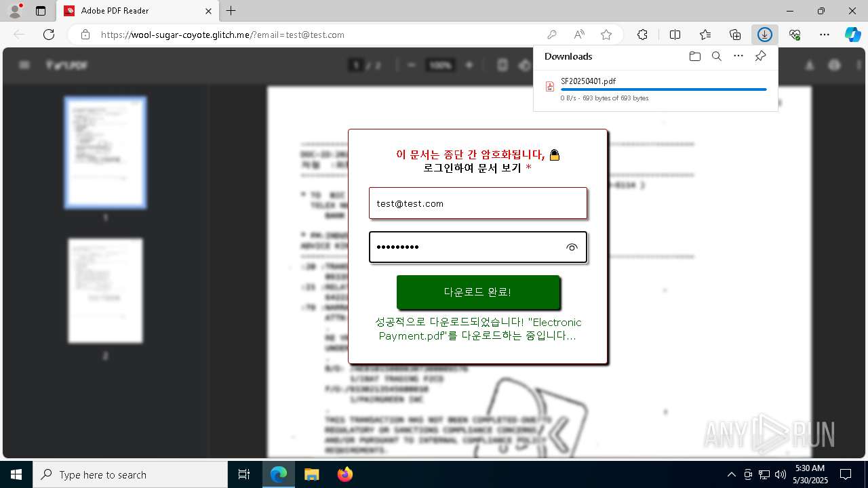Select page 1 thumbnail in sidebar
This screenshot has height=488, width=868.
coord(105,152)
